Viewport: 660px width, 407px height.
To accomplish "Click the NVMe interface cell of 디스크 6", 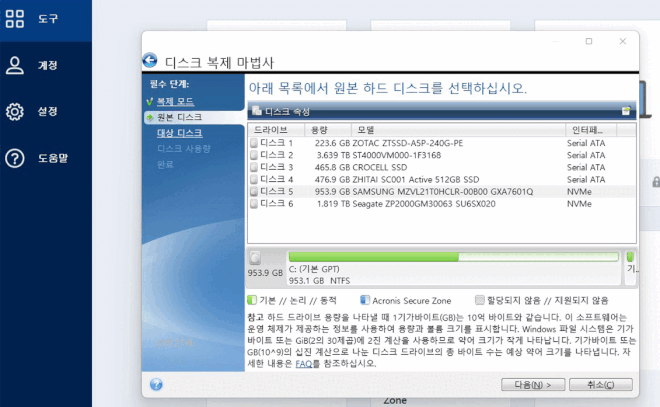I will coord(579,204).
